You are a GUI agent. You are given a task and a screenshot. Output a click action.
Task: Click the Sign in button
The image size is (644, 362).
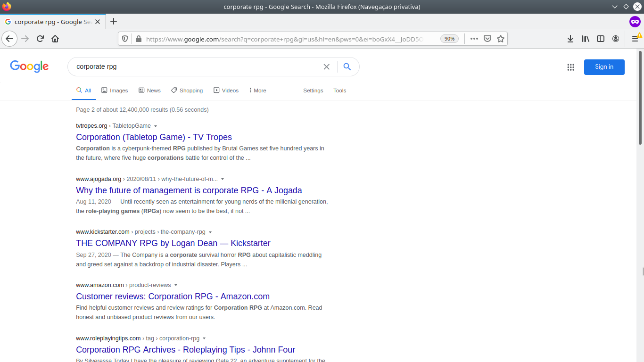tap(604, 67)
